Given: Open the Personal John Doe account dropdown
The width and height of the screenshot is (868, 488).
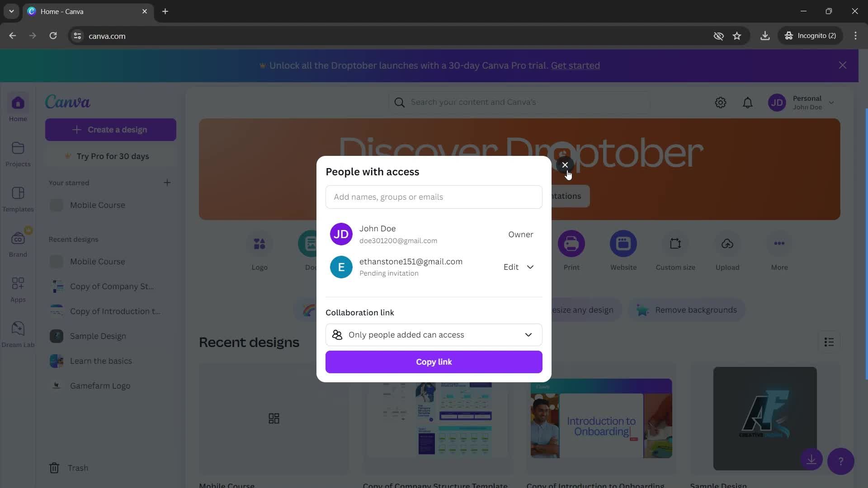Looking at the screenshot, I should (x=801, y=103).
